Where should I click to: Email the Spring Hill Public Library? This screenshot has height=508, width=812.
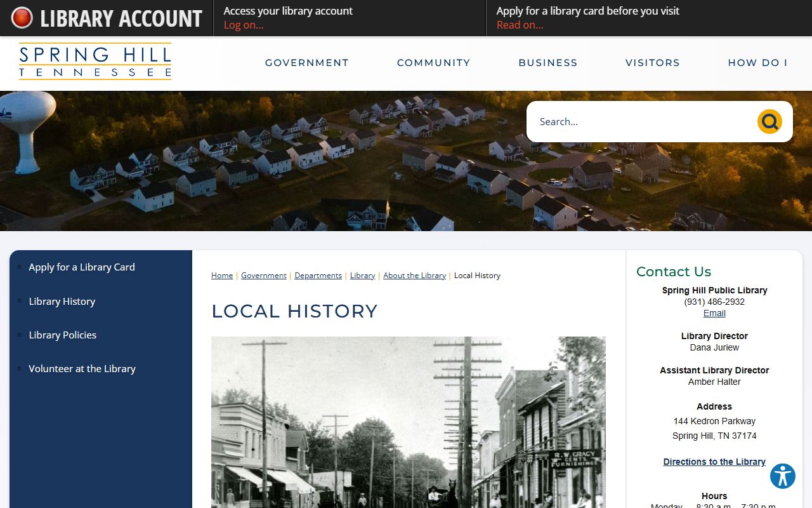coord(714,313)
